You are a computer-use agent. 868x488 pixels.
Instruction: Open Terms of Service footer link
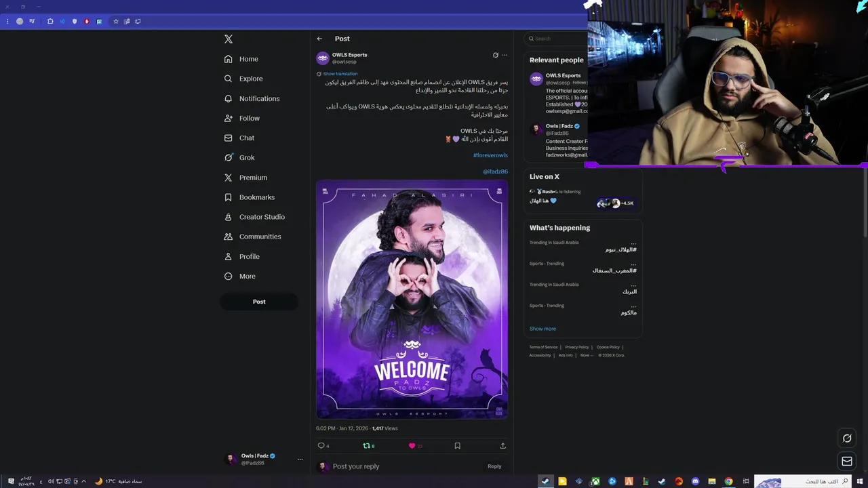click(x=543, y=347)
